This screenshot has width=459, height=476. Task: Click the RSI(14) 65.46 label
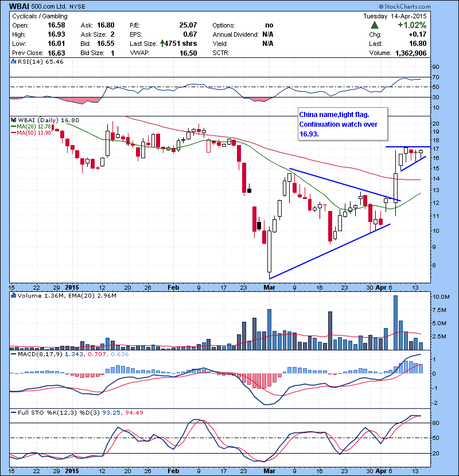(x=40, y=61)
